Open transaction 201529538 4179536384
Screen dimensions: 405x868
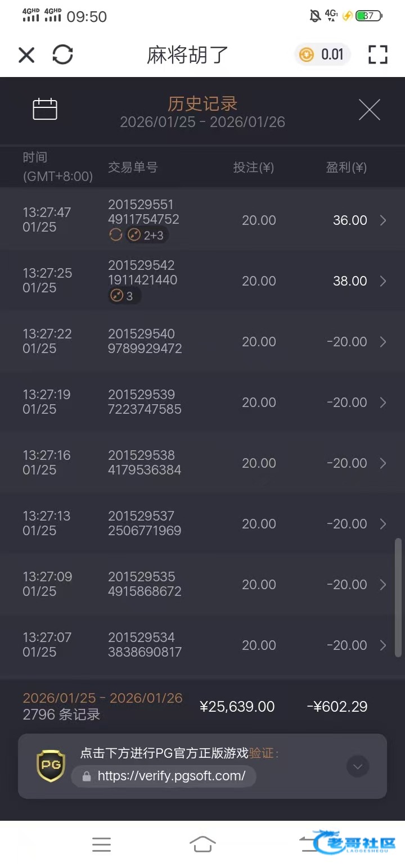point(145,463)
